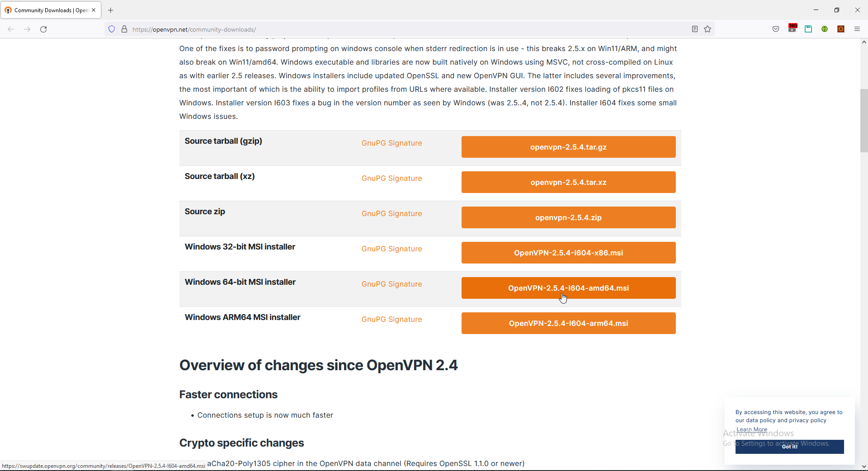This screenshot has width=868, height=471.
Task: Open the teal bookmark-shaped extension icon
Action: point(808,29)
